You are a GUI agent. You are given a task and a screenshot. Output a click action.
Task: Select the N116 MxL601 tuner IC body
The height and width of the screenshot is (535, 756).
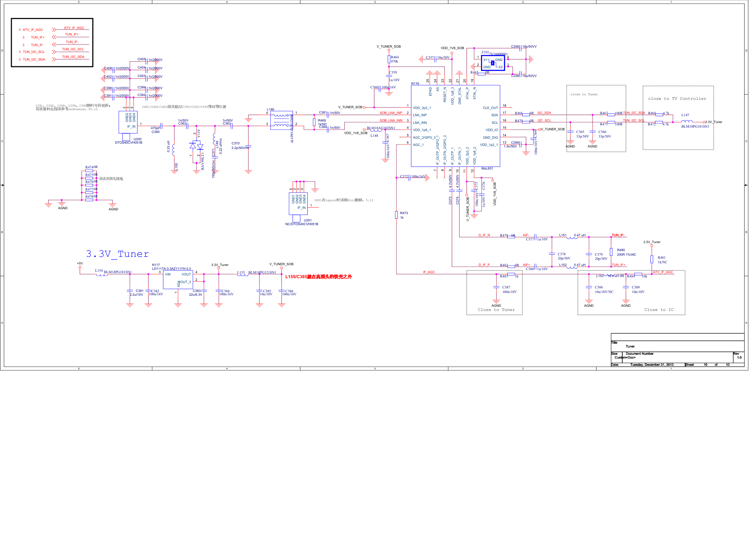pos(455,126)
